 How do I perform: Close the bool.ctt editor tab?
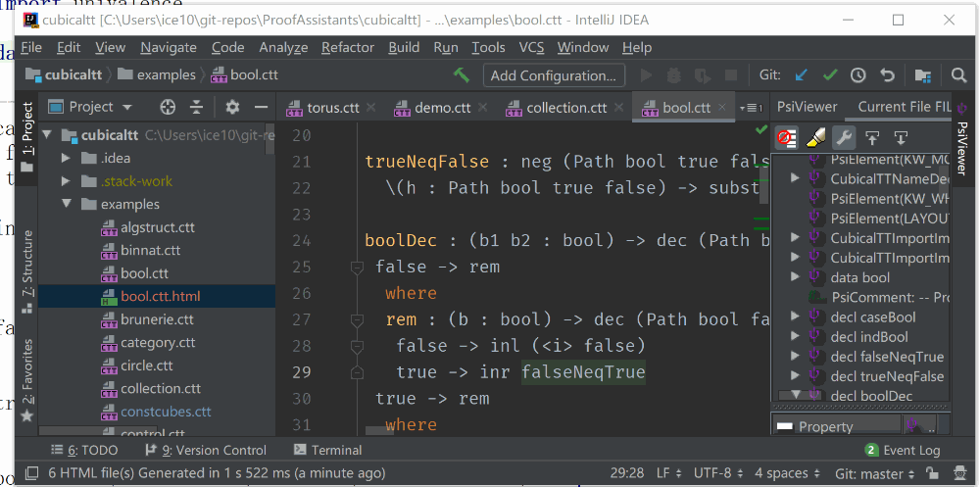point(723,108)
